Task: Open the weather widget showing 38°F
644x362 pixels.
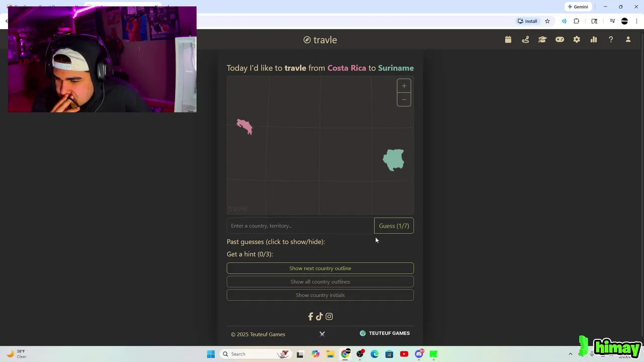Action: coord(15,354)
